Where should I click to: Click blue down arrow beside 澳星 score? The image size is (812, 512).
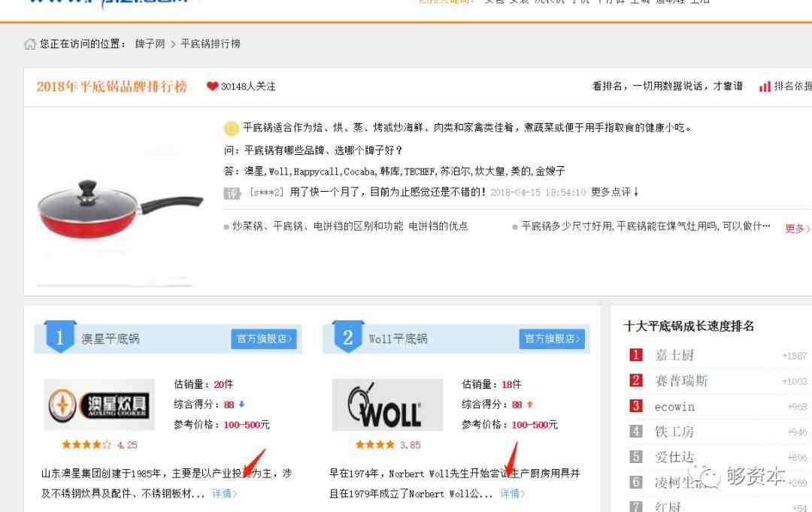point(241,404)
